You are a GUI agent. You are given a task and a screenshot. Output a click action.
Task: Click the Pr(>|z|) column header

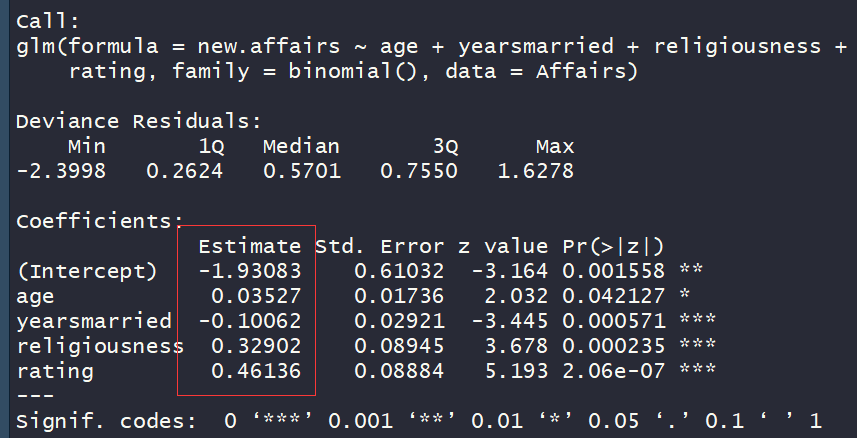(613, 246)
